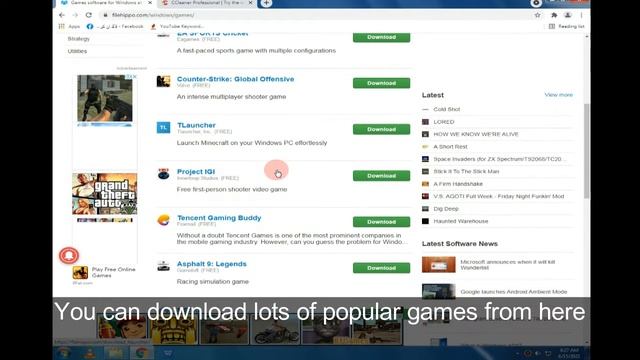
Task: Click the browser forward arrow
Action: point(76,15)
